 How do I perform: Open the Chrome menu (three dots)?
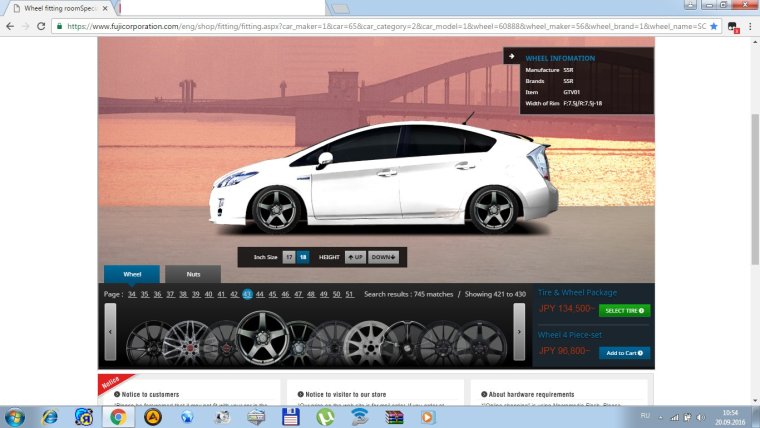750,26
